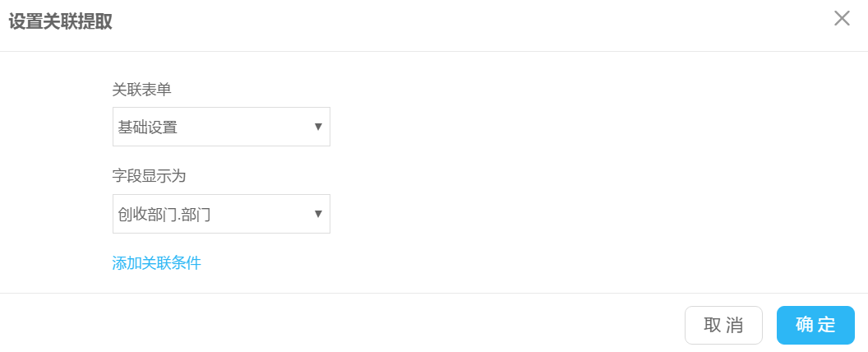This screenshot has height=352, width=868.
Task: Cancel the dialog with the white 取消 button
Action: (x=723, y=325)
